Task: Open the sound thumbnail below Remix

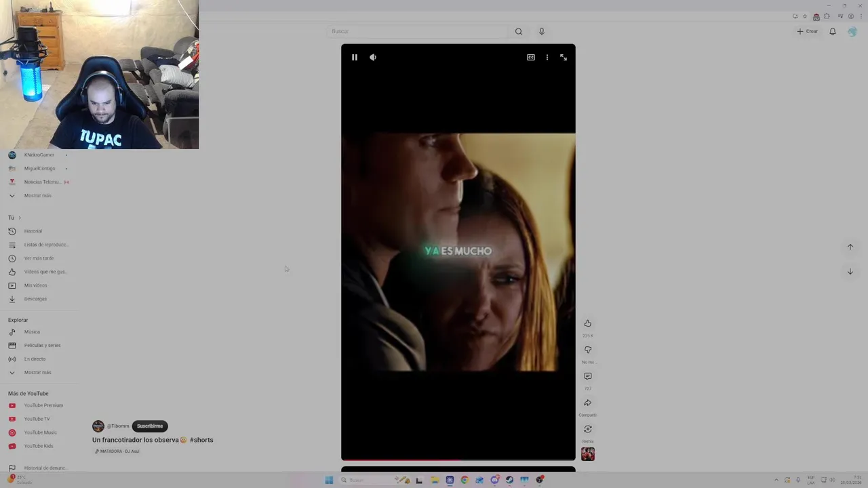Action: (588, 454)
